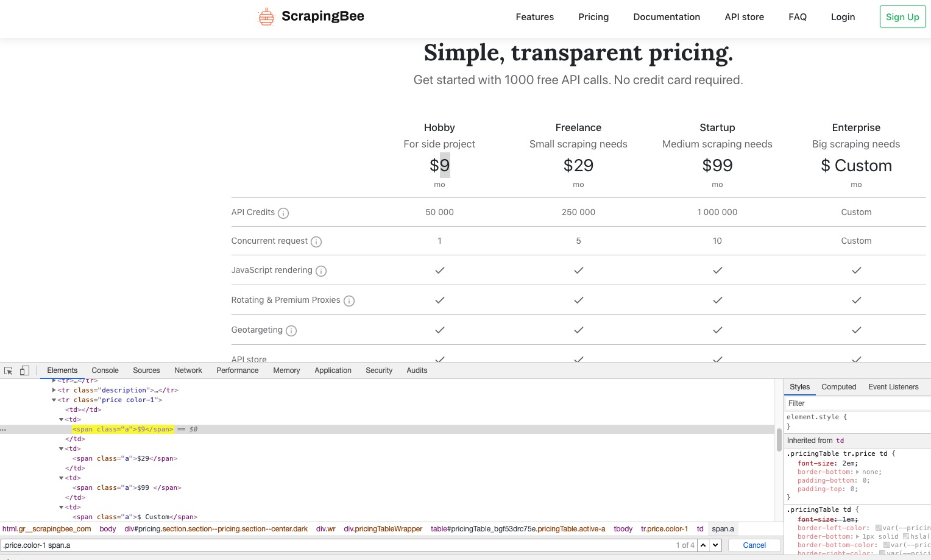The image size is (931, 560).
Task: Click info icon next to Concurrent request
Action: pyautogui.click(x=316, y=242)
